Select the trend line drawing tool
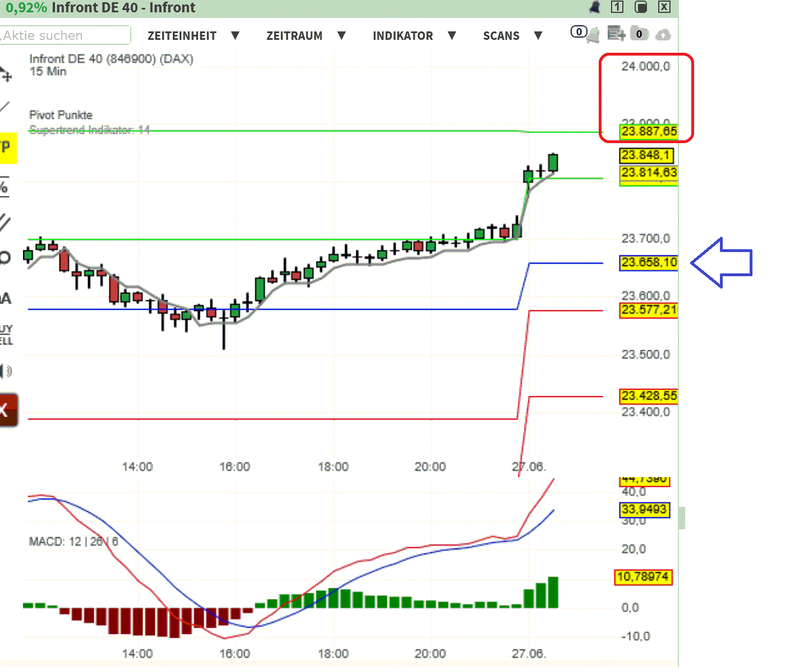 click(4, 107)
